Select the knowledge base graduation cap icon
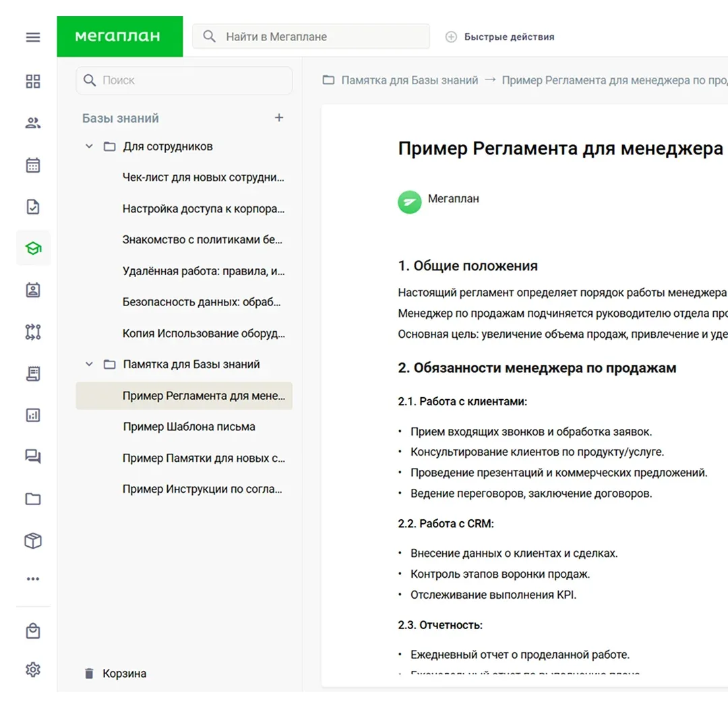Image resolution: width=728 pixels, height=710 pixels. [x=33, y=248]
